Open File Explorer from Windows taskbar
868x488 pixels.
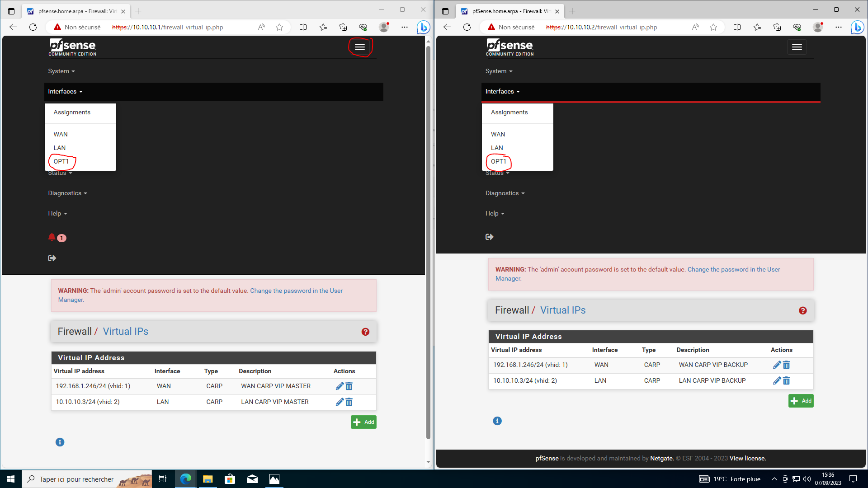click(x=208, y=479)
